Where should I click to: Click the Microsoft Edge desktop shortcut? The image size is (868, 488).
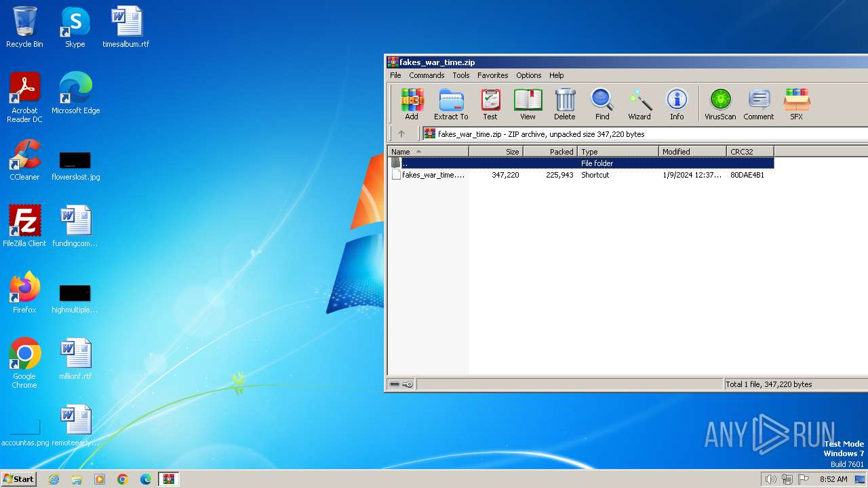[75, 94]
